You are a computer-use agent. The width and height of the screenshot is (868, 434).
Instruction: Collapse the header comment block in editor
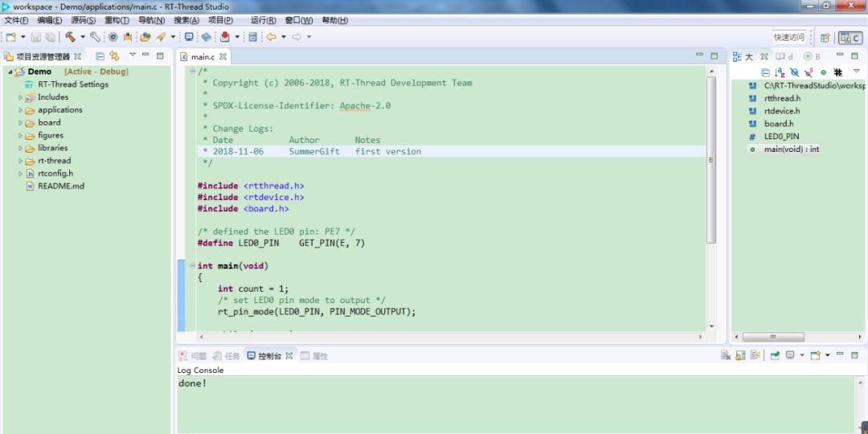click(193, 71)
